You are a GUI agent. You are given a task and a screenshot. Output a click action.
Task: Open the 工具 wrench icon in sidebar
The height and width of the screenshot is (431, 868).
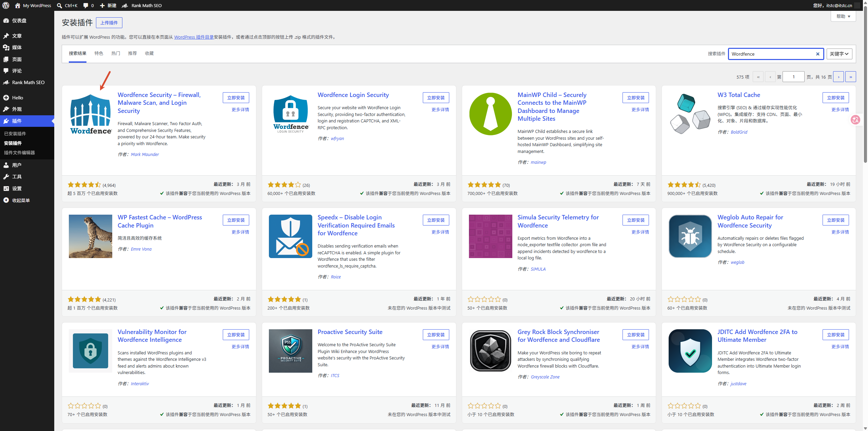point(6,177)
